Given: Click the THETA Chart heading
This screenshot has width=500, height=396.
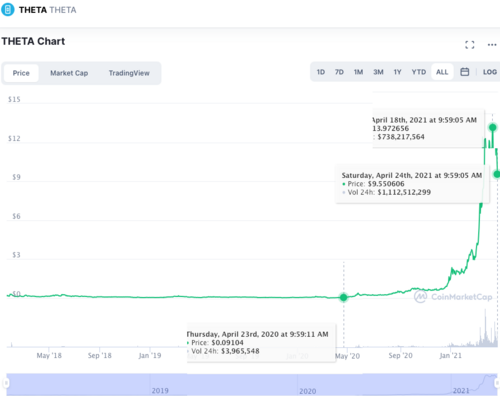Looking at the screenshot, I should tap(33, 41).
